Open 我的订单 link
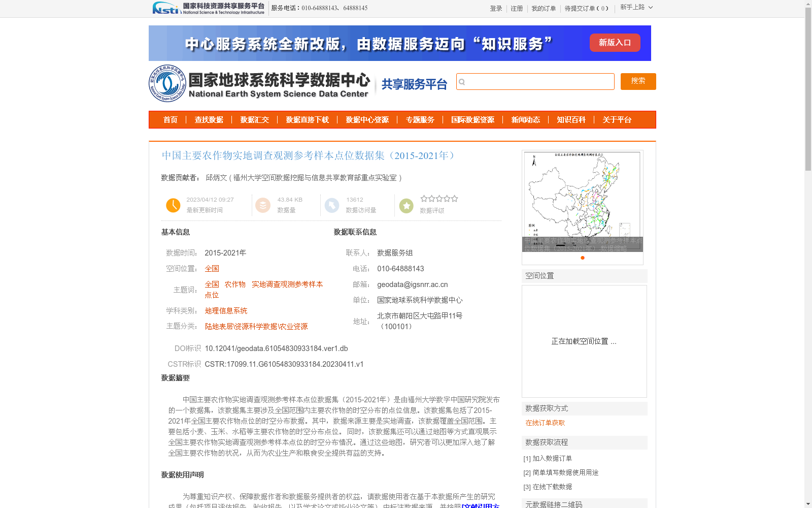 [544, 9]
